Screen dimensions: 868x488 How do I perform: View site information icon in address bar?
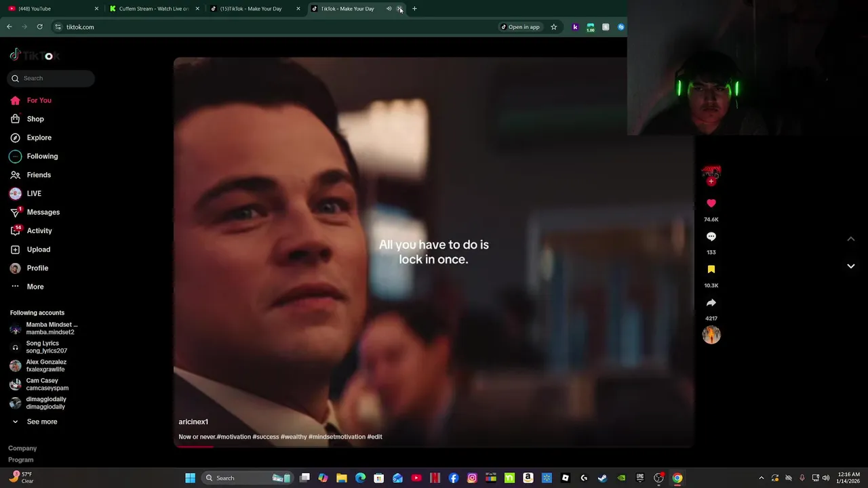pos(58,27)
